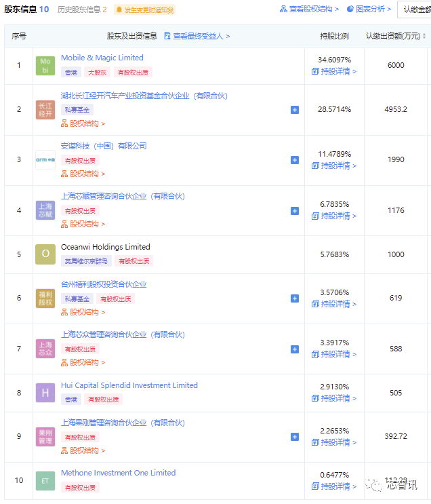Click 查看最终受益人 in table header

coord(197,36)
